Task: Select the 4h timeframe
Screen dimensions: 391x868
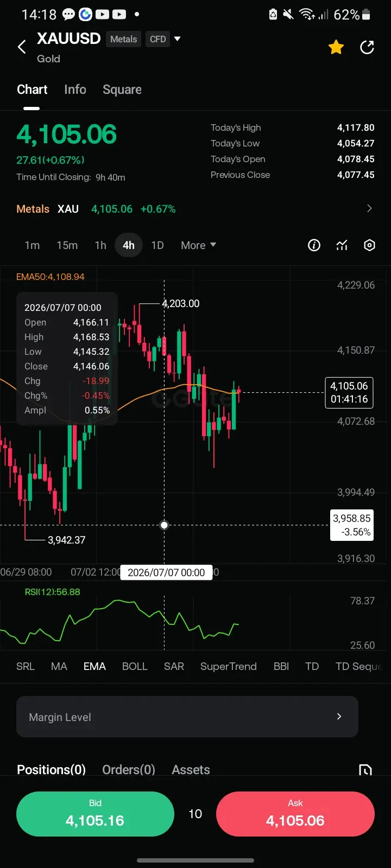Action: [x=129, y=245]
